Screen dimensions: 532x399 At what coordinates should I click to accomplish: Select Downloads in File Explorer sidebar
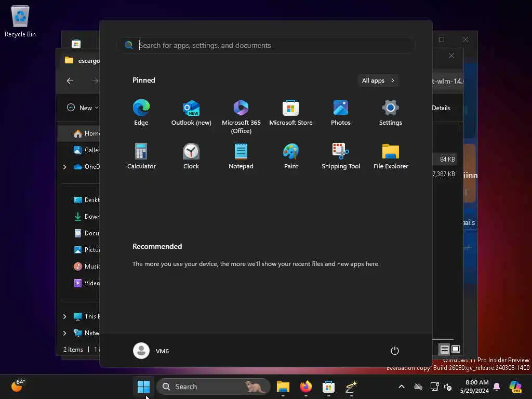[86, 217]
